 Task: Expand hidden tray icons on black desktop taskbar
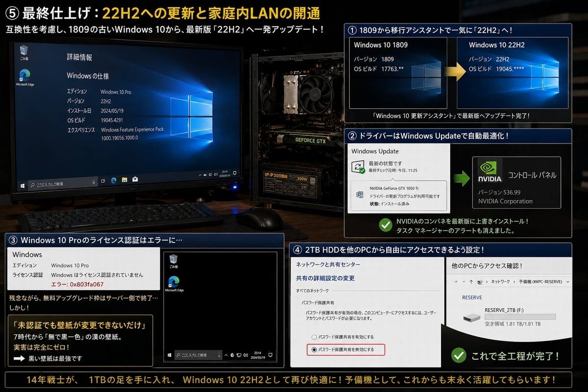click(226, 355)
